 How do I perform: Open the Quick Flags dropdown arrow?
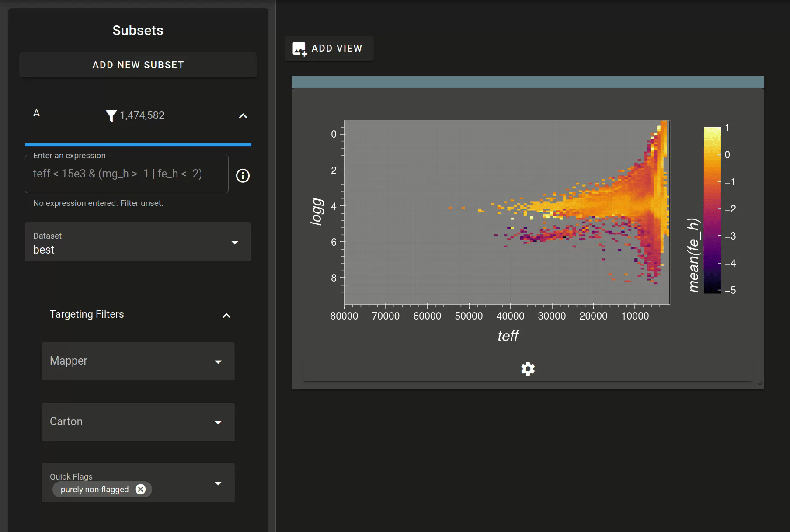click(218, 483)
